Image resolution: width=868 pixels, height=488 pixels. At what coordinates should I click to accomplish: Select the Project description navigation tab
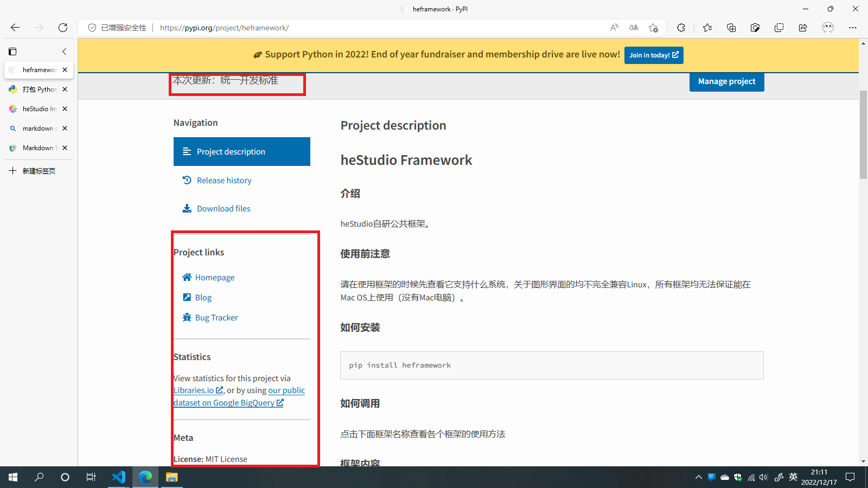[x=242, y=152]
